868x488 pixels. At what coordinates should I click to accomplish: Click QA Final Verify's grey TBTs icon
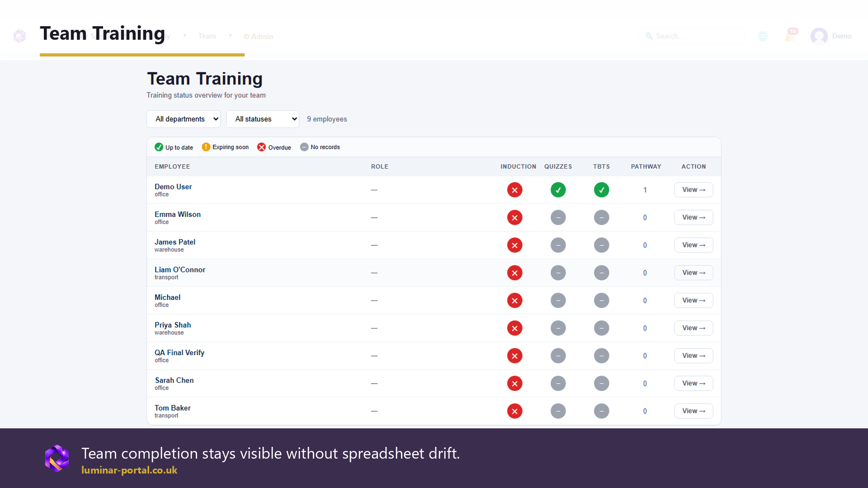[601, 356]
